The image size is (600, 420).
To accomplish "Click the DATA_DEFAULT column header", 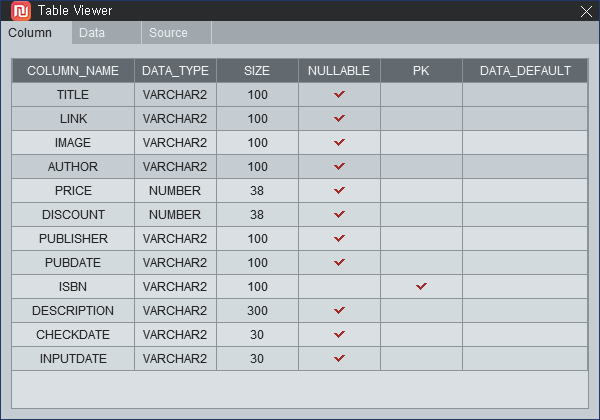I will [x=525, y=71].
